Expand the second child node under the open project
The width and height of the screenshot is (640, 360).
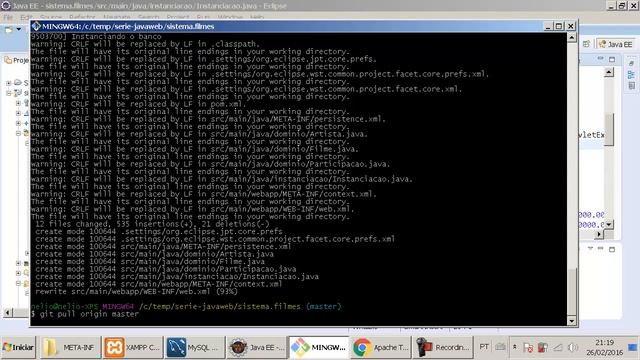(x=18, y=113)
